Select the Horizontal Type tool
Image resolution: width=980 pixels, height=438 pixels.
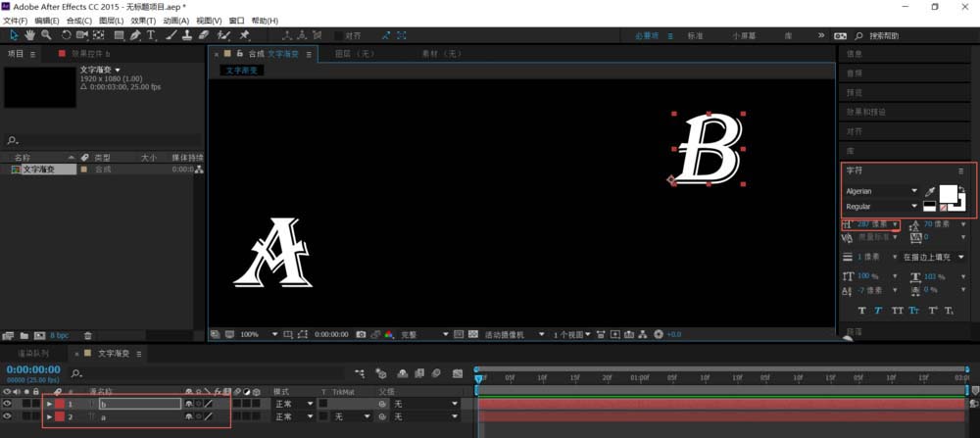151,35
